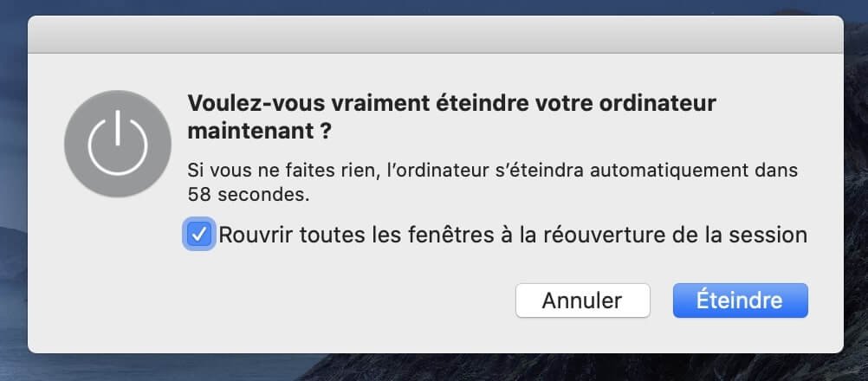Viewport: 868px width, 381px height.
Task: Click the blank dialog area left of Annuler
Action: click(x=332, y=300)
